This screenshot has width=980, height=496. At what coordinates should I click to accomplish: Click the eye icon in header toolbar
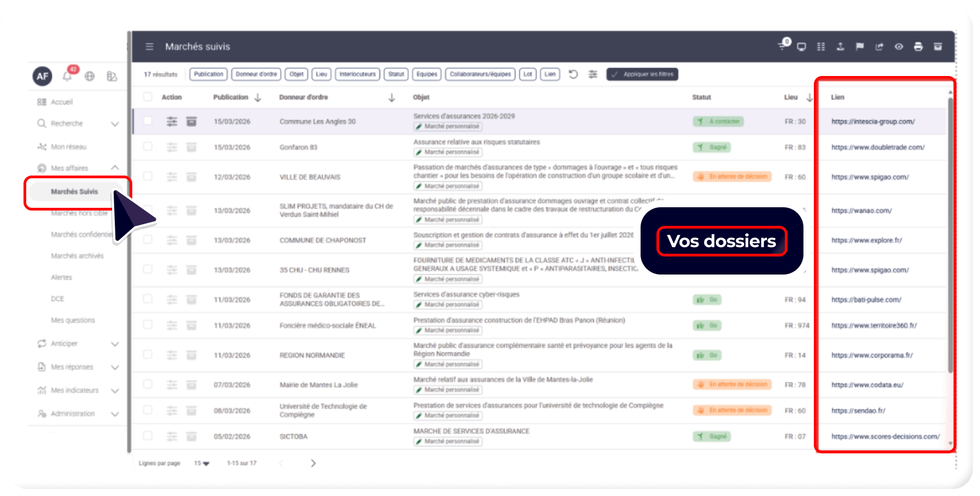[899, 47]
